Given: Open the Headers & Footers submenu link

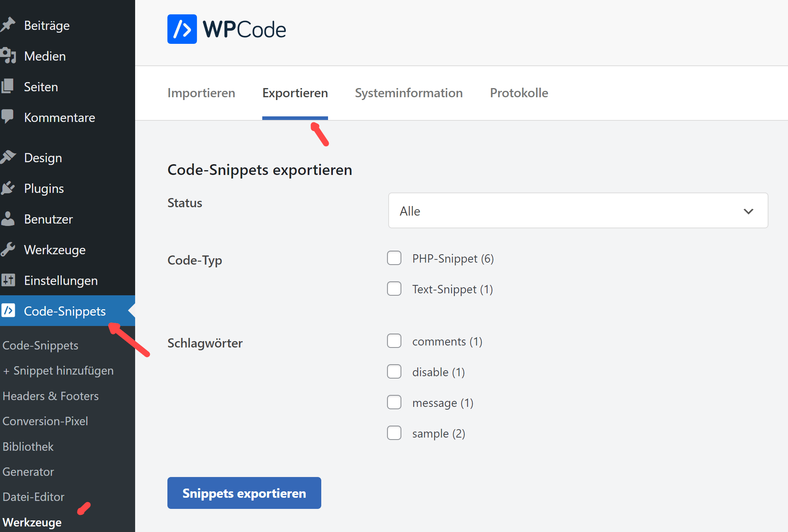Looking at the screenshot, I should tap(51, 396).
